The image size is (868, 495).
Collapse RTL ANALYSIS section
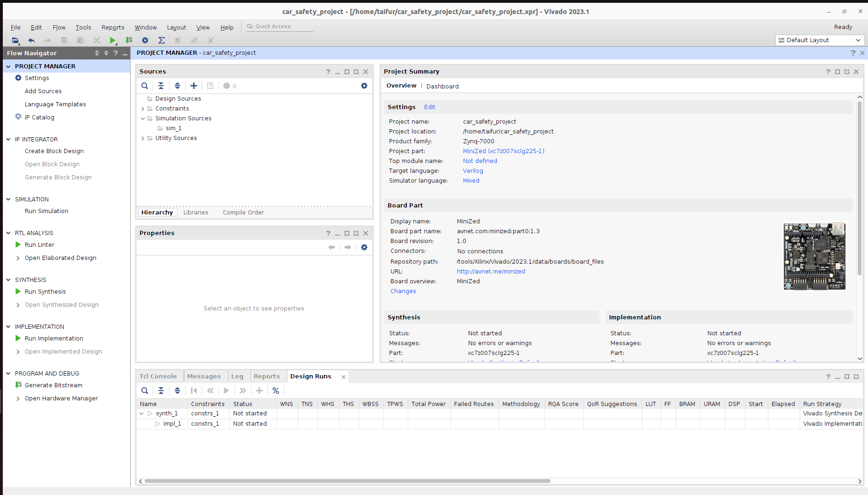[8, 233]
